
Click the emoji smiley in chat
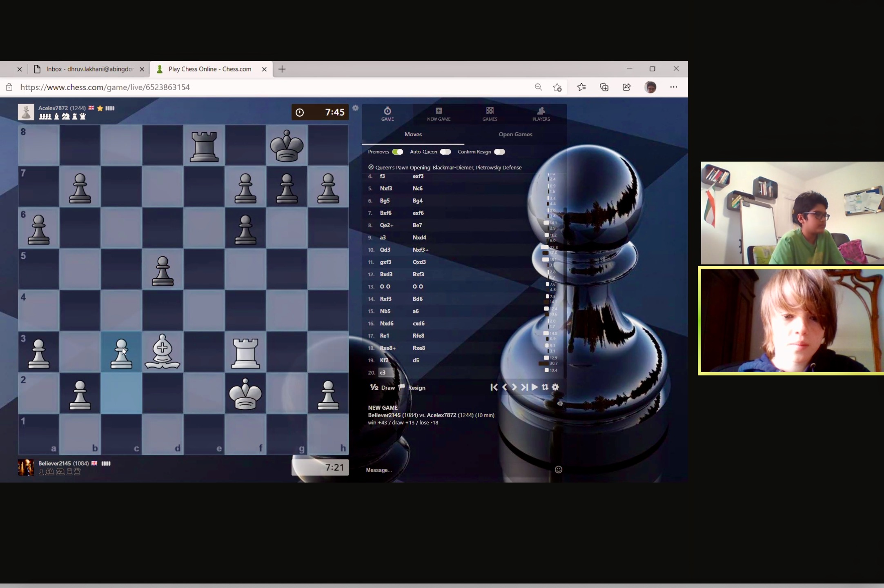click(558, 470)
